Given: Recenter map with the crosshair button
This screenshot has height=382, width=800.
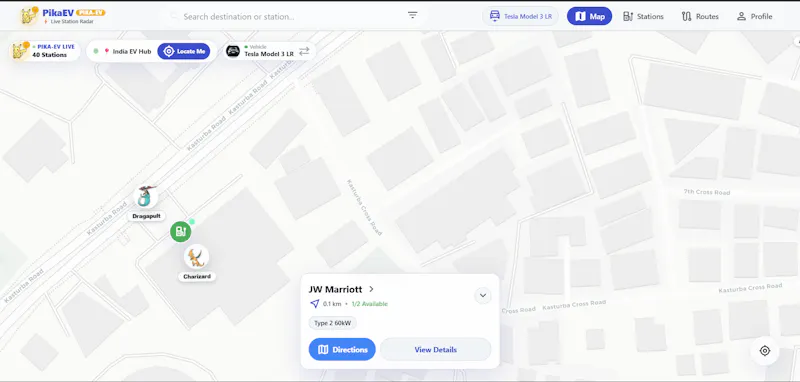Looking at the screenshot, I should 764,351.
